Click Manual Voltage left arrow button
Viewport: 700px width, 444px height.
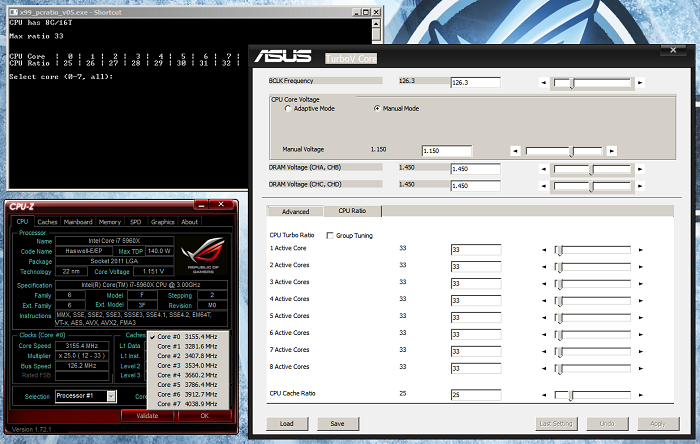point(515,151)
